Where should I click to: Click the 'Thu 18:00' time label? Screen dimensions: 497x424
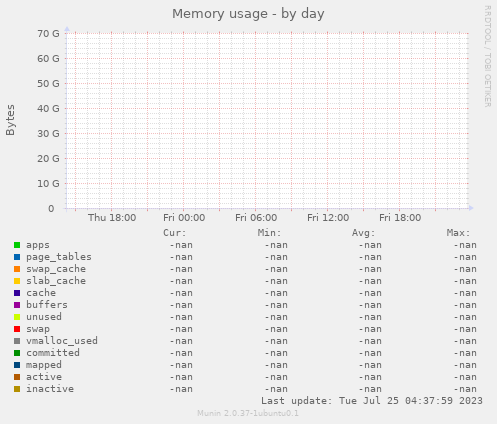(112, 218)
